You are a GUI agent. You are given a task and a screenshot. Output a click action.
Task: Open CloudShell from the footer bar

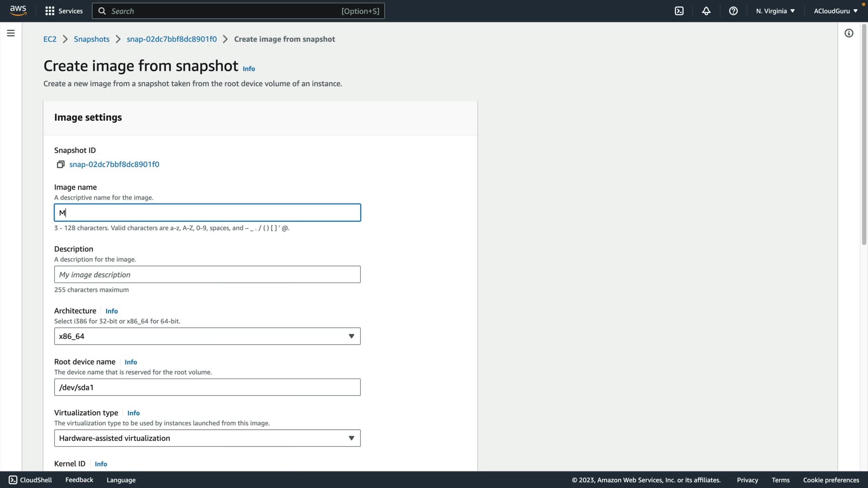[30, 480]
